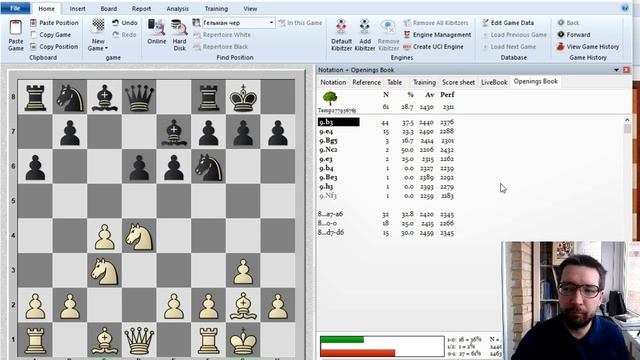
Task: Undo the last action
Action: [x=125, y=23]
